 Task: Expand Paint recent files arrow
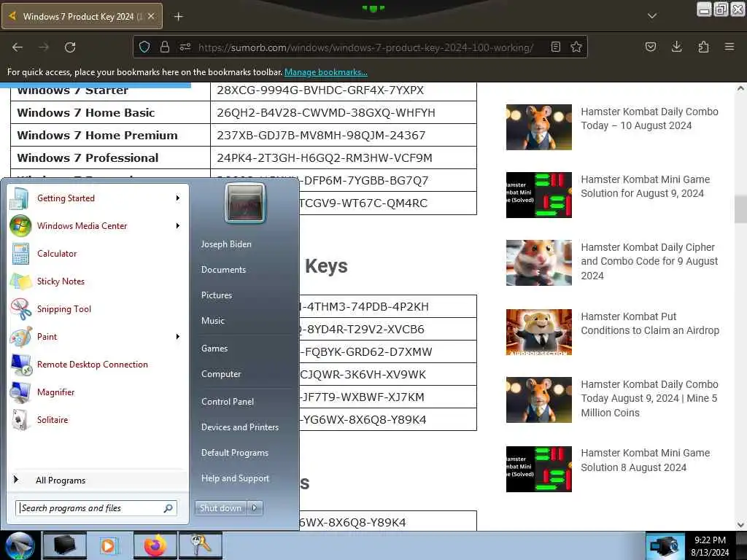tap(178, 336)
